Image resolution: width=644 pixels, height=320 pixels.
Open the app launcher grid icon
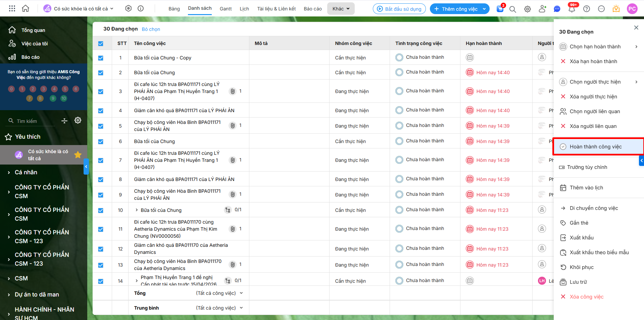point(12,9)
